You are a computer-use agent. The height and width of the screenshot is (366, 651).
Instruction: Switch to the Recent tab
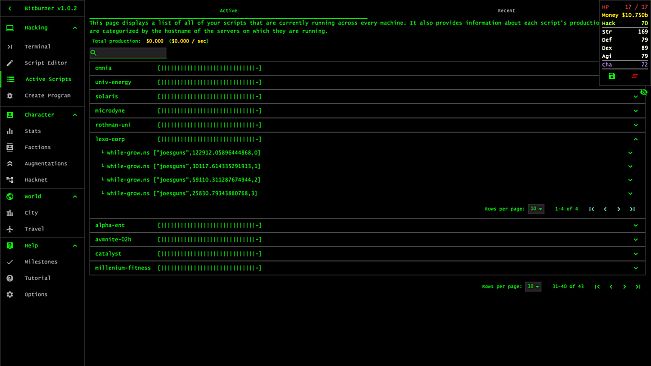[507, 11]
